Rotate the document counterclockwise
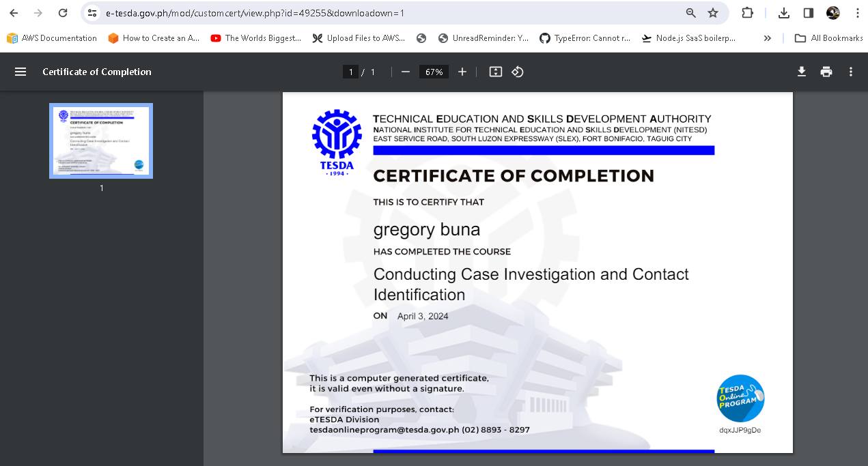 tap(518, 72)
